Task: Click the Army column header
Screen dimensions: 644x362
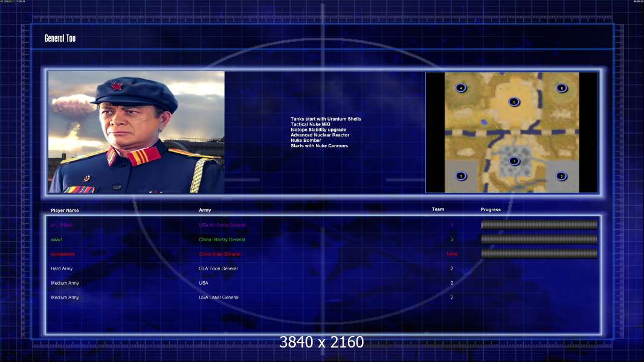Action: click(x=205, y=210)
